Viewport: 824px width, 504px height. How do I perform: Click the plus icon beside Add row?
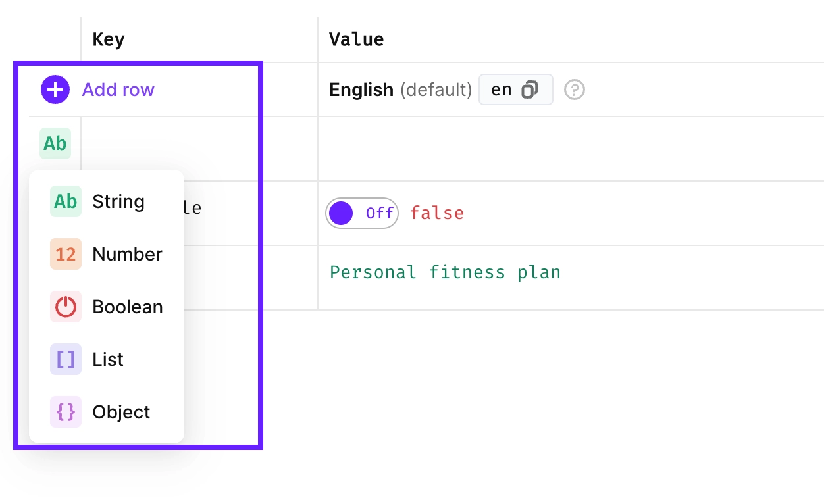[55, 89]
